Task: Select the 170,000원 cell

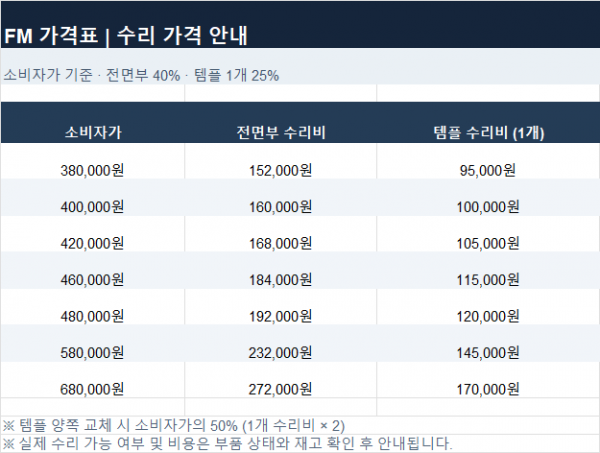Action: (488, 380)
